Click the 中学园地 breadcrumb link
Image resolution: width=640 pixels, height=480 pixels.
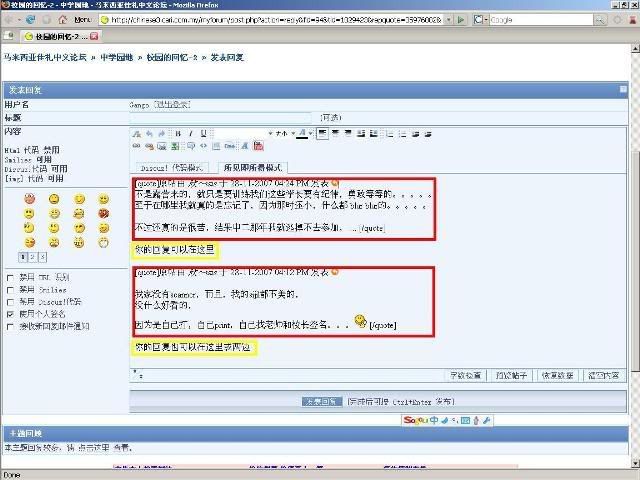click(x=120, y=57)
